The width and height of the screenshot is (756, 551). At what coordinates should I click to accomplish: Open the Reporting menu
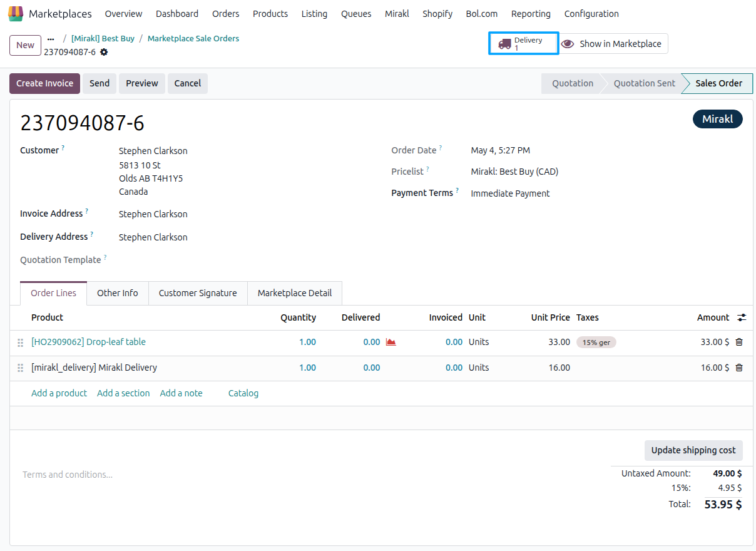pyautogui.click(x=531, y=14)
